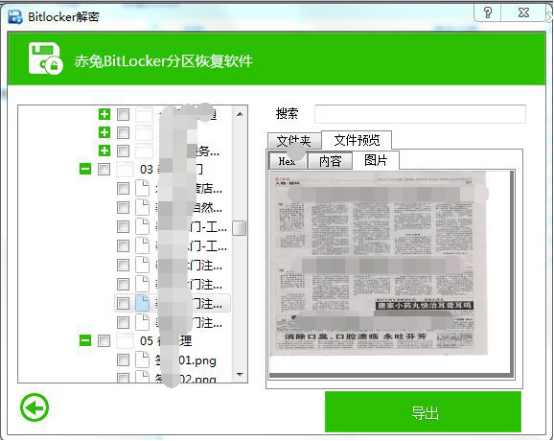Select the 图片 preview tab

[x=376, y=161]
